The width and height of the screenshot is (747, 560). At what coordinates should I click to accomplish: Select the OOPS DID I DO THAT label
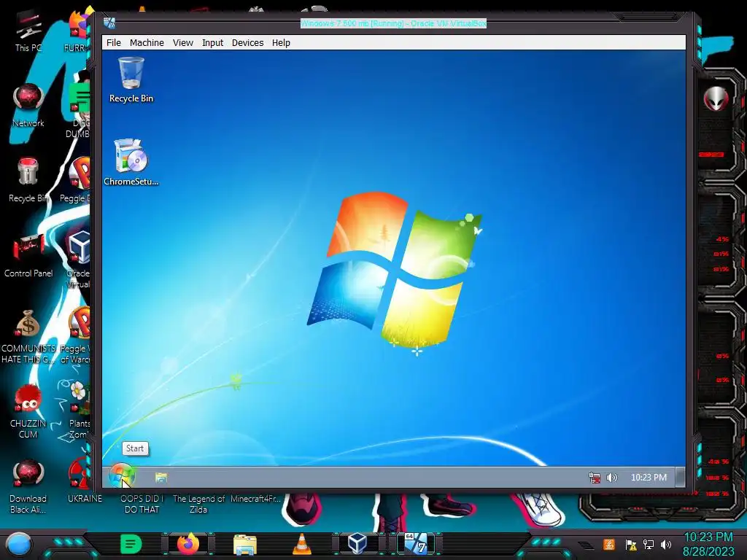[x=142, y=504]
